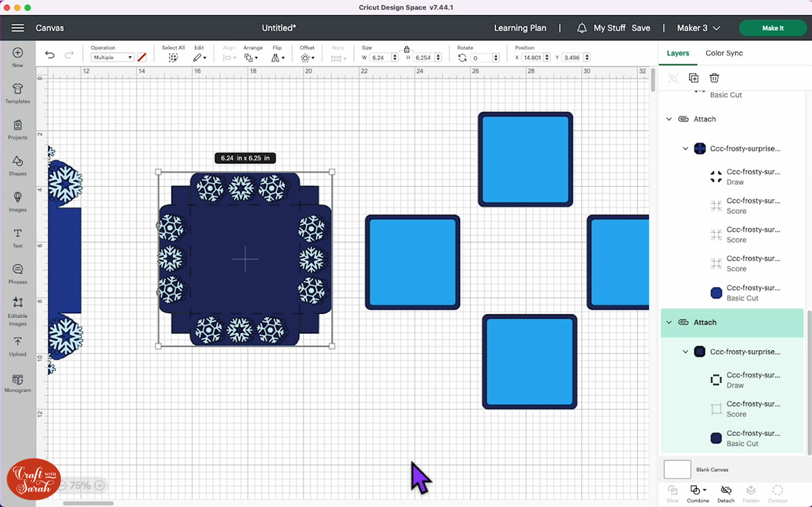Click the Detach button
This screenshot has height=507, width=812.
point(726,493)
